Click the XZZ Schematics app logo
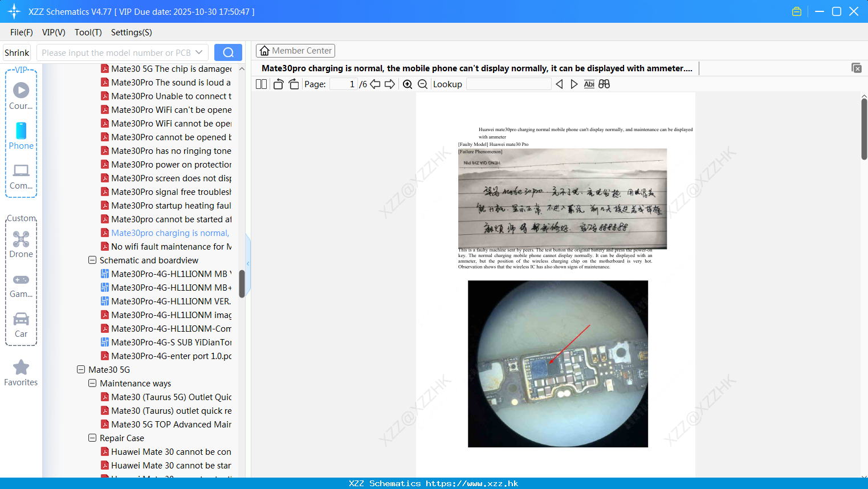The image size is (868, 489). (x=14, y=11)
